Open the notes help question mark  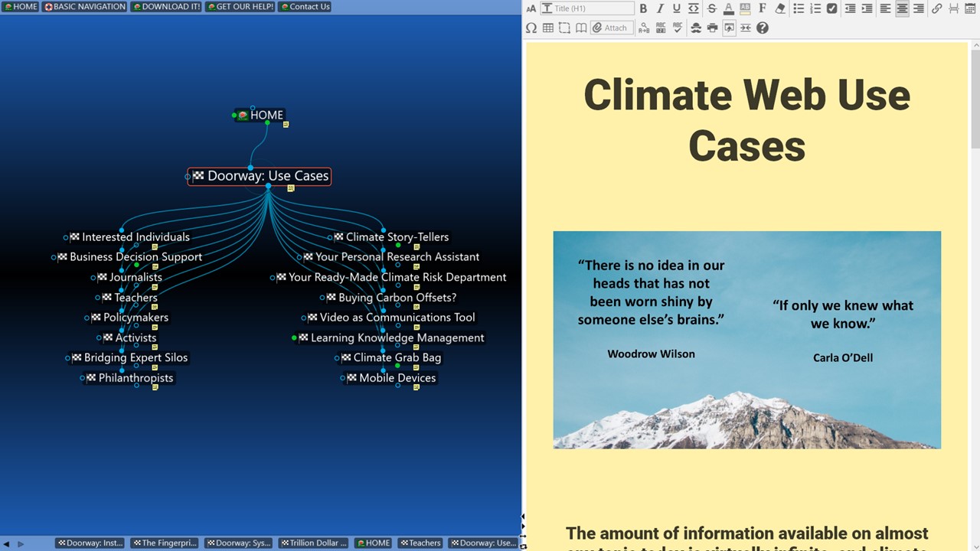[x=763, y=28]
